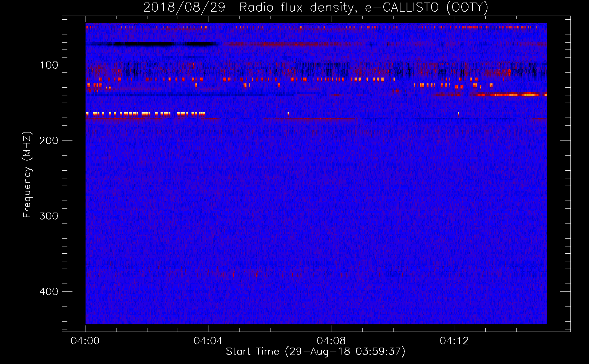This screenshot has height=364, width=589.
Task: Click the 300 frequency tick label
Action: pos(49,216)
